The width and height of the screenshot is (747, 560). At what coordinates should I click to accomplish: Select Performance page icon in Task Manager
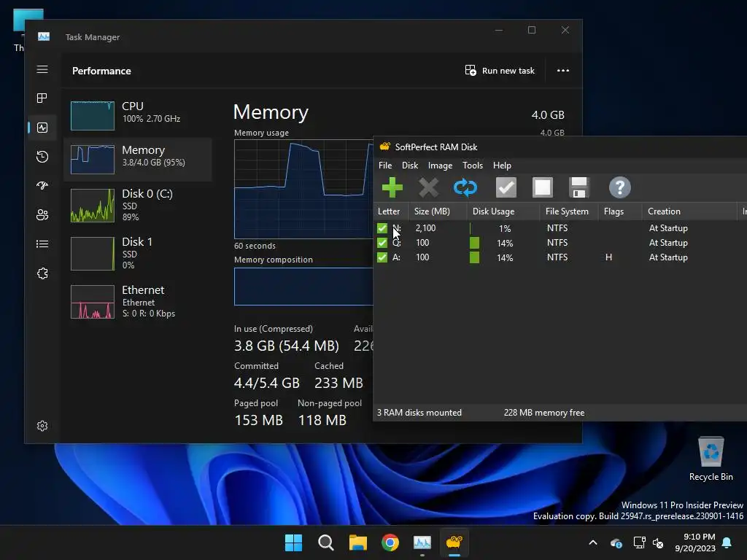[x=42, y=128]
